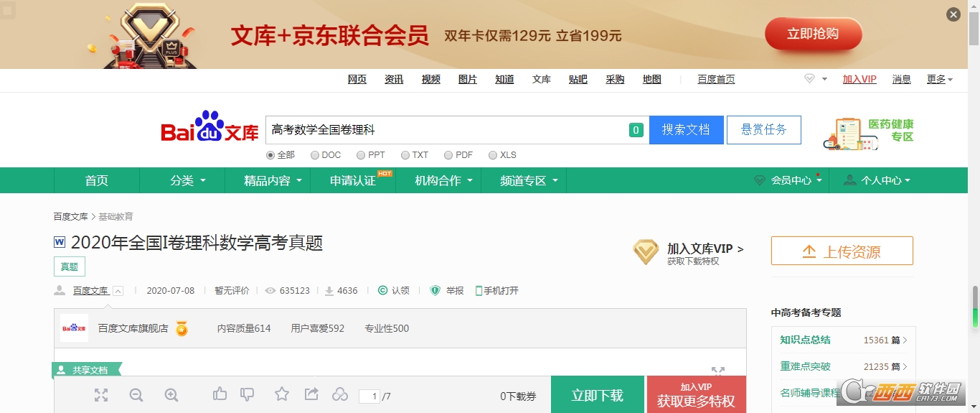Switch to 视频 search tab
980x413 pixels.
pos(431,80)
